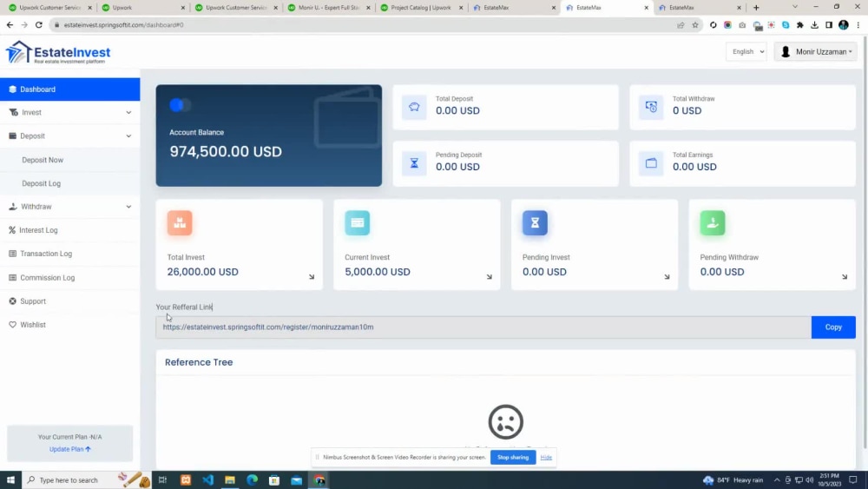Image resolution: width=868 pixels, height=489 pixels.
Task: Open Chrome three-dot menu
Action: pyautogui.click(x=858, y=25)
